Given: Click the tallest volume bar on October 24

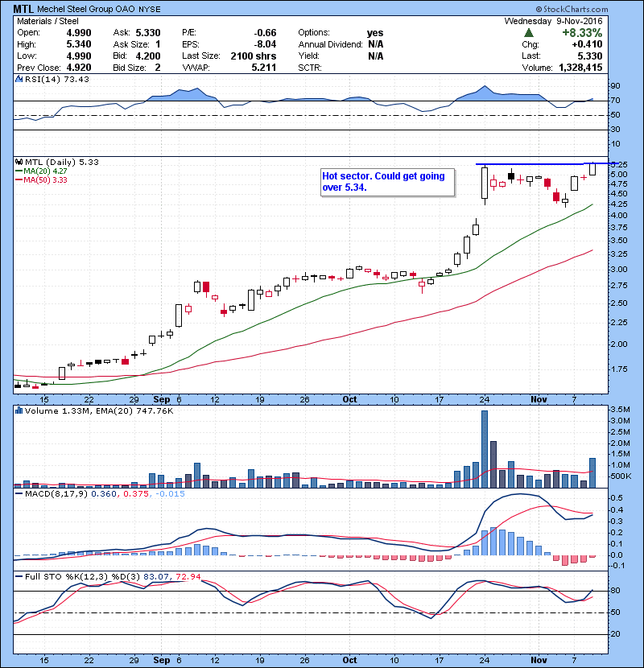Looking at the screenshot, I should (485, 449).
